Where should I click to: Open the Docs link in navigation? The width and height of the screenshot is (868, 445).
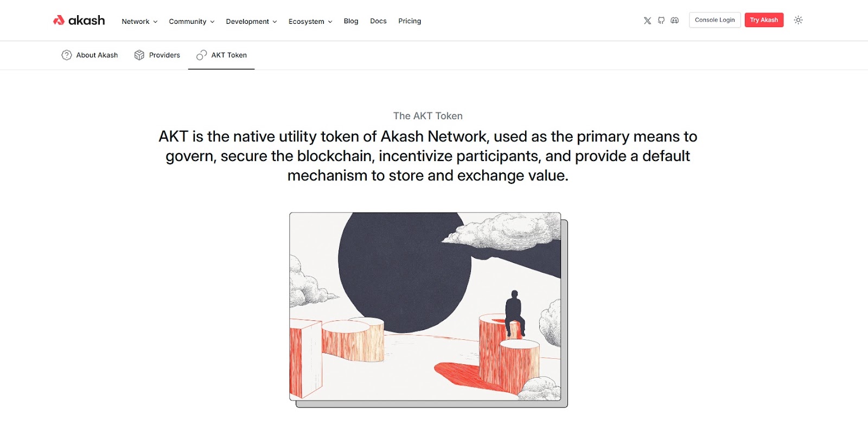click(x=378, y=21)
